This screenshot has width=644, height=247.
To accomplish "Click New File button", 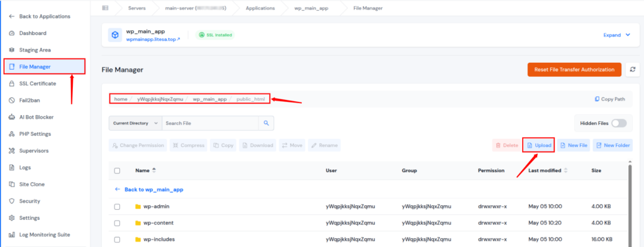I will 574,145.
